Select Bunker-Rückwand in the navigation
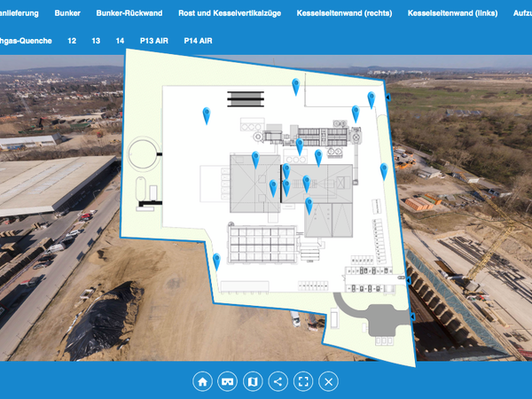Viewport: 532px width, 399px height. [x=129, y=13]
